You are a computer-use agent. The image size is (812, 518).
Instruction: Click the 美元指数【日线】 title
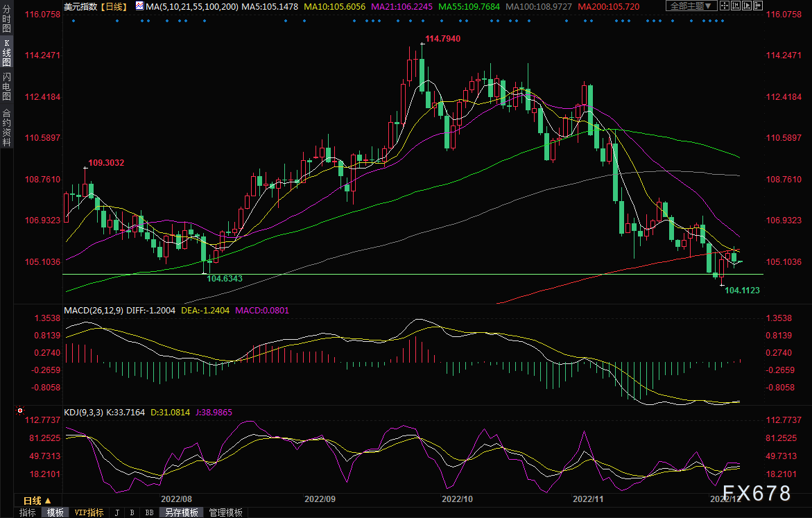95,7
